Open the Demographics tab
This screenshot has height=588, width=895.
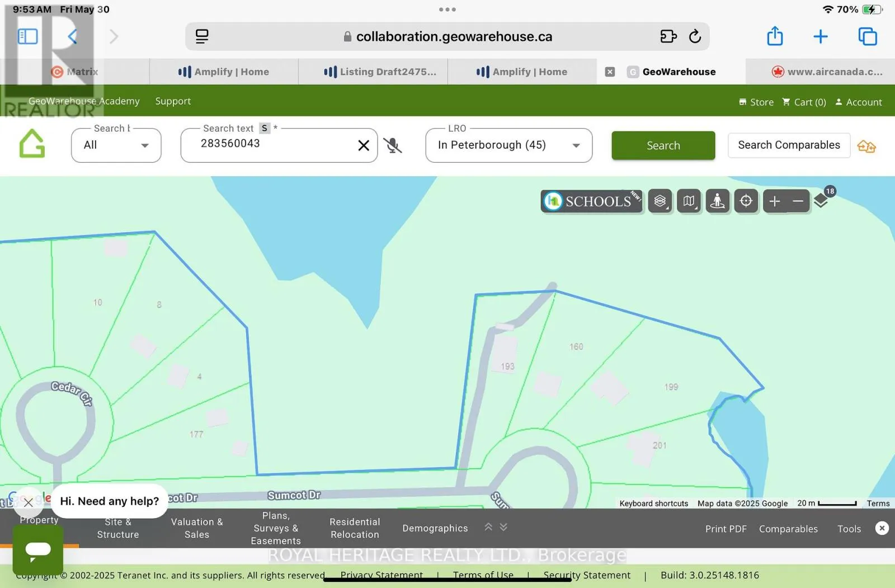tap(435, 528)
